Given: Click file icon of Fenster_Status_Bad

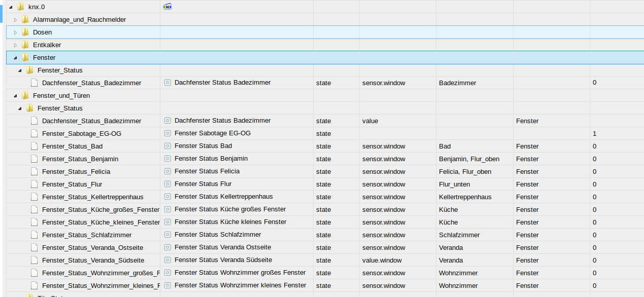Looking at the screenshot, I should [x=34, y=146].
